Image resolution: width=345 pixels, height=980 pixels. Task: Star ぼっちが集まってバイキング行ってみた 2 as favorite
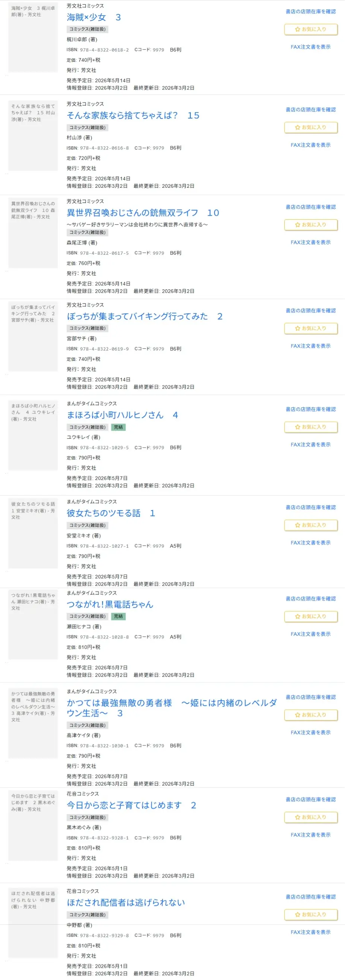tap(311, 328)
